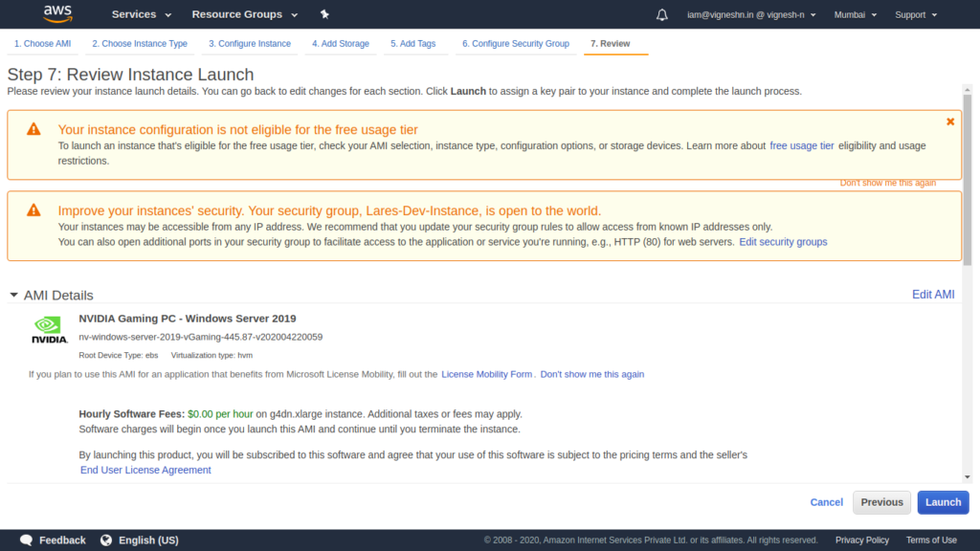The width and height of the screenshot is (980, 551).
Task: Click the Previous button
Action: point(881,502)
